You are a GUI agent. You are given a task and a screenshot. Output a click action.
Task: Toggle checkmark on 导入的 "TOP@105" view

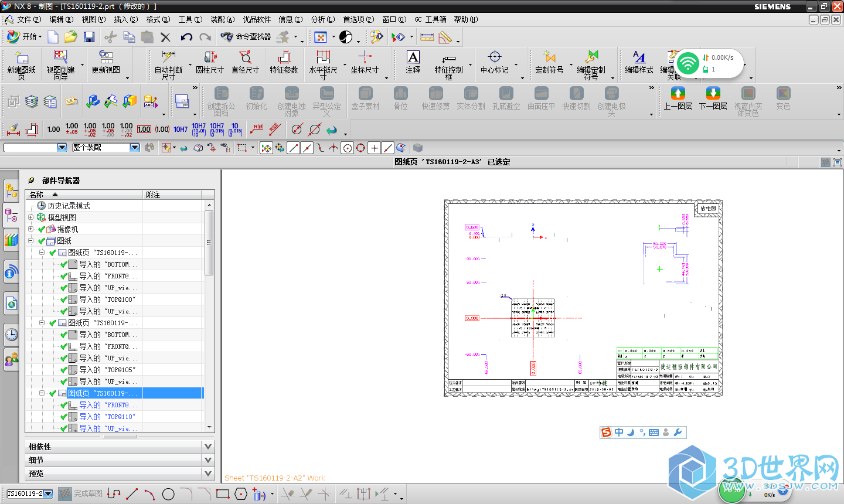click(x=64, y=370)
